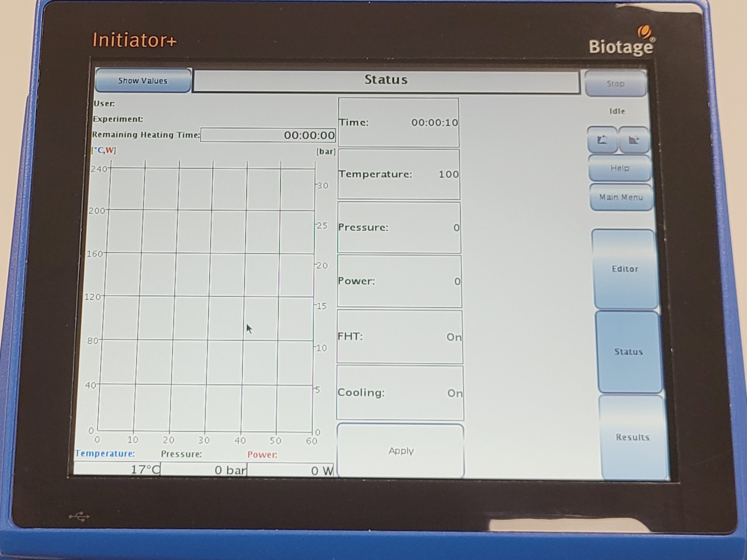Click the Pressure: legend label under the graph
This screenshot has width=747, height=560.
point(182,454)
